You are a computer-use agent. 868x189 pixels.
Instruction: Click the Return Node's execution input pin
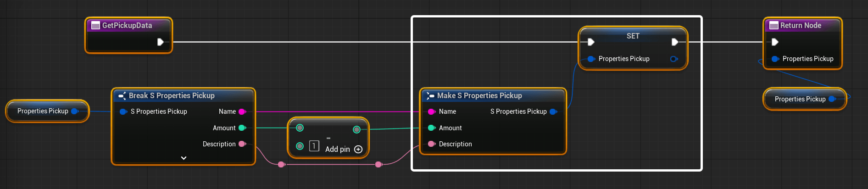775,42
